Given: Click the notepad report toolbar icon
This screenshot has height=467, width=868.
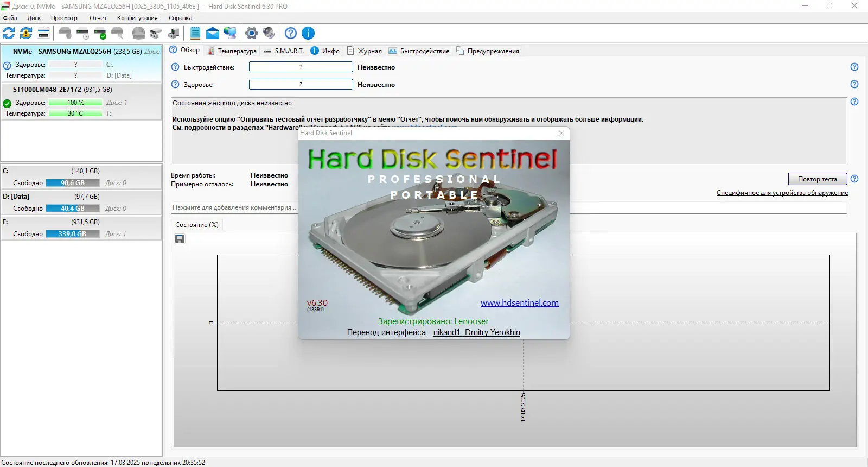Looking at the screenshot, I should pos(195,33).
